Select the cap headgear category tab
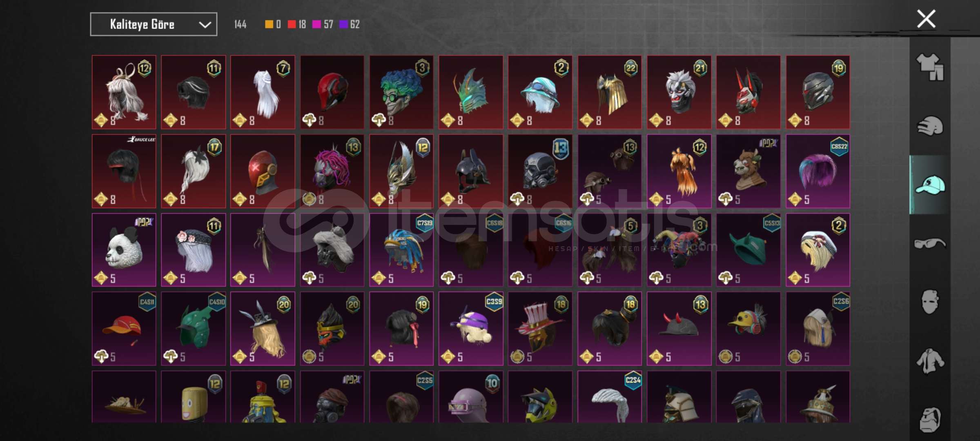 [x=930, y=185]
